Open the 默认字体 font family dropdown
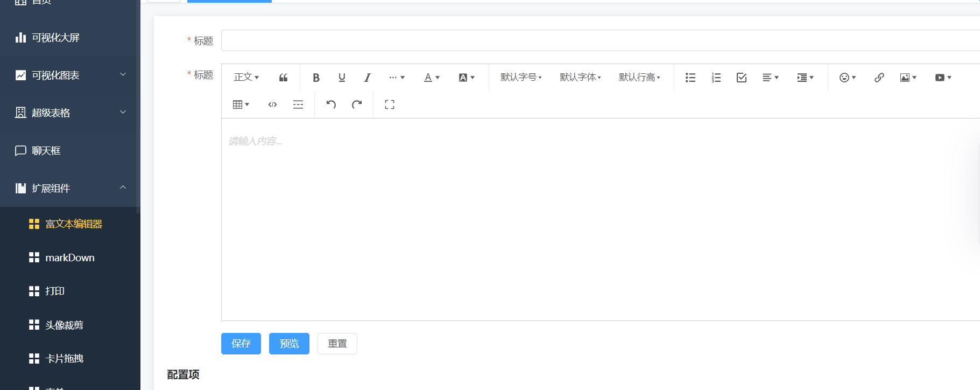The height and width of the screenshot is (390, 980). [x=580, y=78]
